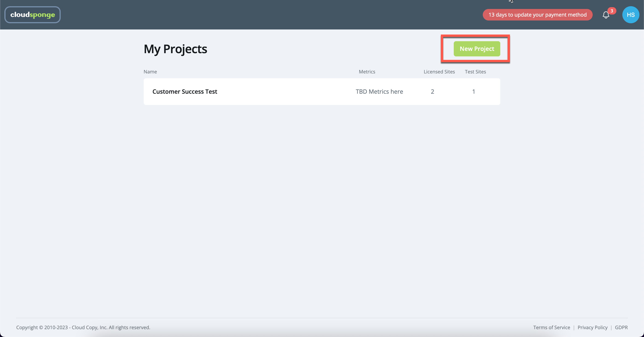Open the Customer Success Test project

pyautogui.click(x=185, y=91)
